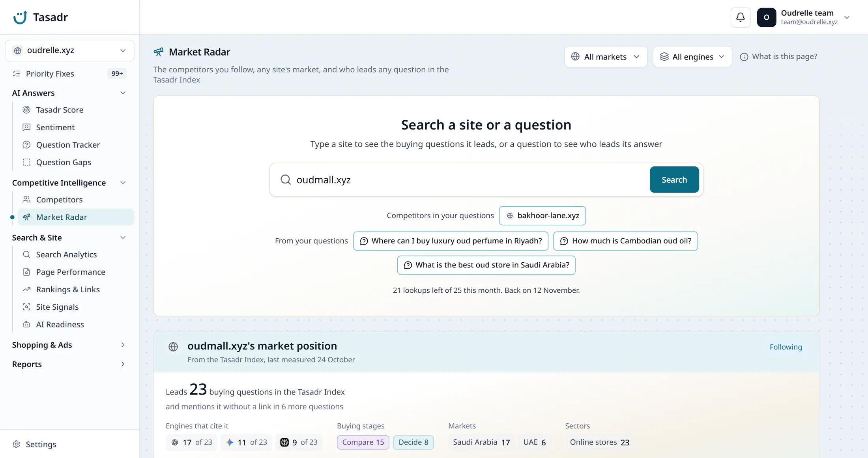The image size is (868, 458).
Task: Click the Search Analytics magnifier icon
Action: click(x=26, y=254)
